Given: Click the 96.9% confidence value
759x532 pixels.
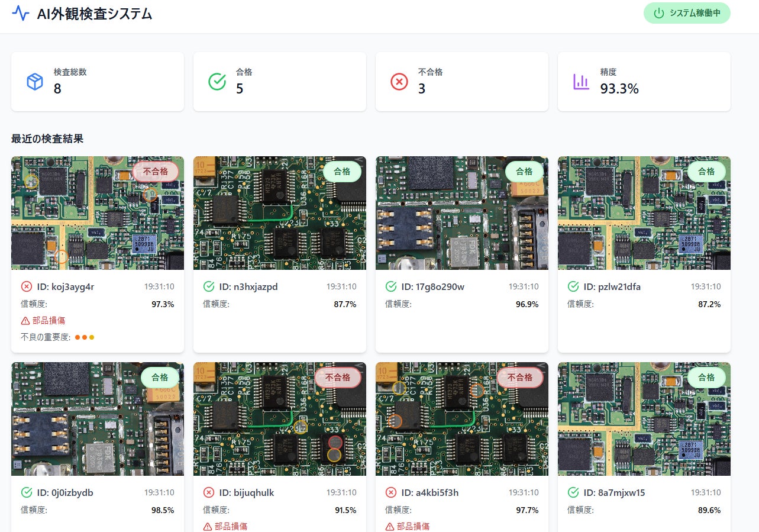Looking at the screenshot, I should (x=528, y=304).
